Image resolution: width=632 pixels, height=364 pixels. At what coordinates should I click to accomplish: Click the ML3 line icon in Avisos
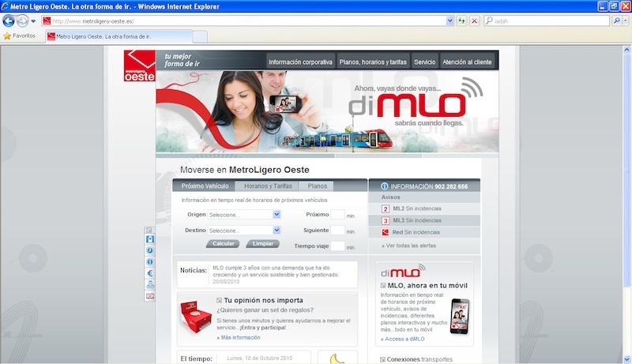(386, 220)
